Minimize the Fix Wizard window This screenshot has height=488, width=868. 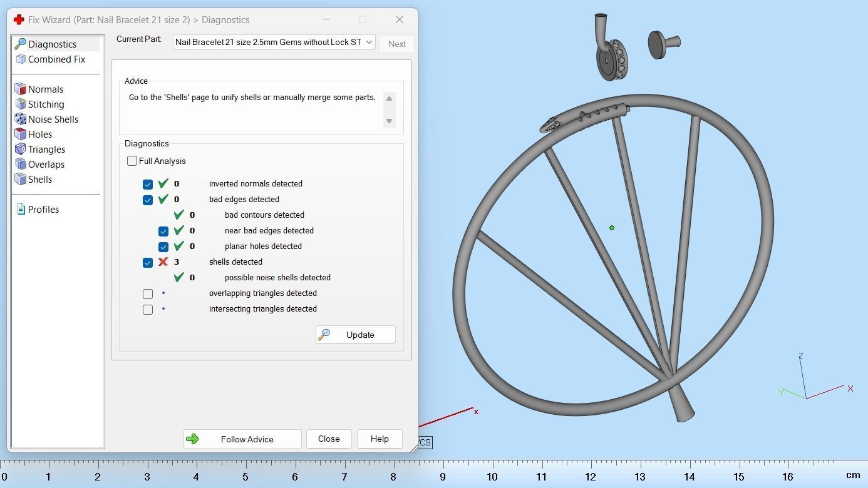326,19
